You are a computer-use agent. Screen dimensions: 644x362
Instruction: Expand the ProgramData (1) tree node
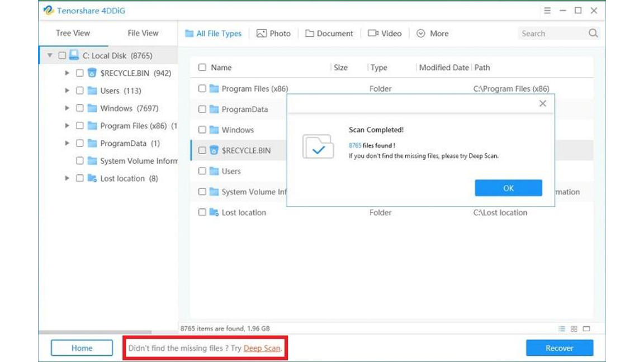click(x=67, y=143)
